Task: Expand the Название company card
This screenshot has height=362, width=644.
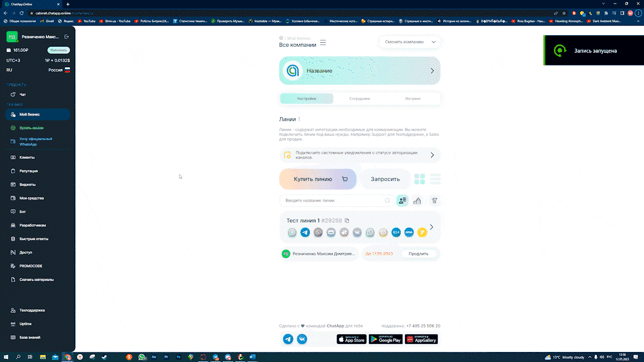Action: (x=432, y=71)
